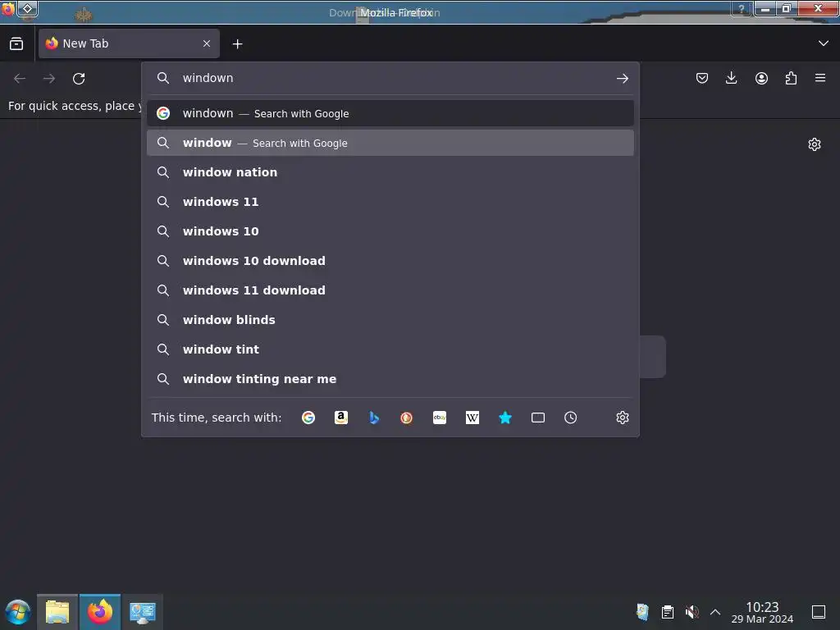This screenshot has width=840, height=630.
Task: Open clipboard tray icon
Action: (x=667, y=612)
